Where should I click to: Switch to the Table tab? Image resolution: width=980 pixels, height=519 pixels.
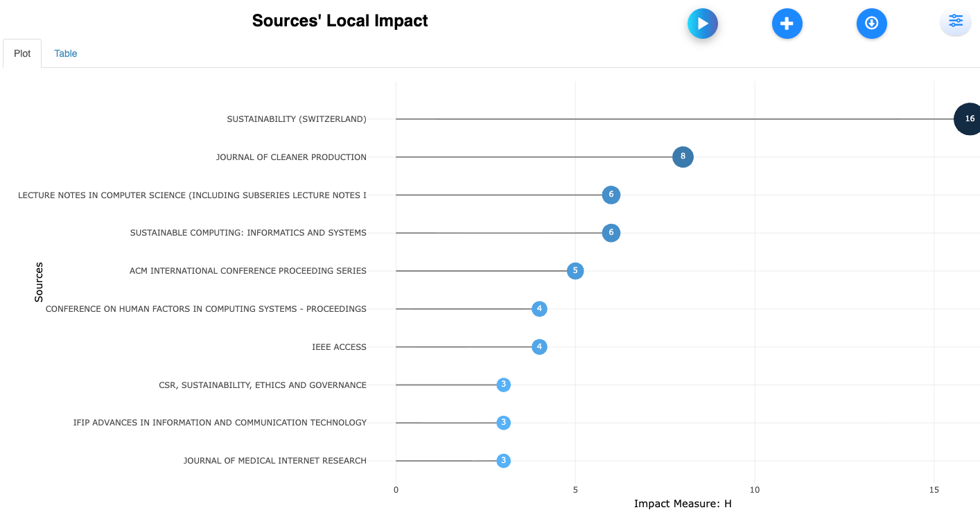pos(66,53)
